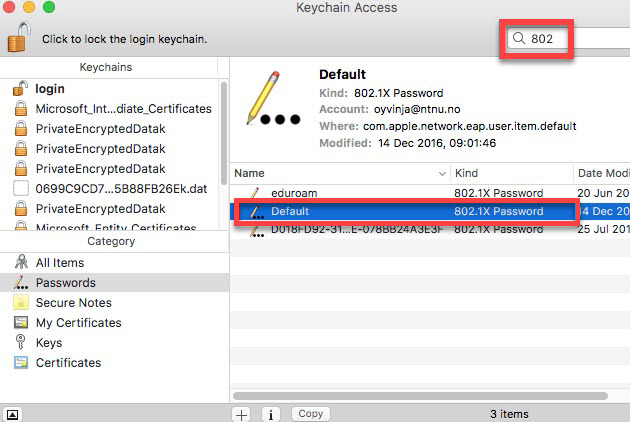This screenshot has width=630, height=422.
Task: Open info with the i button
Action: pos(271,414)
